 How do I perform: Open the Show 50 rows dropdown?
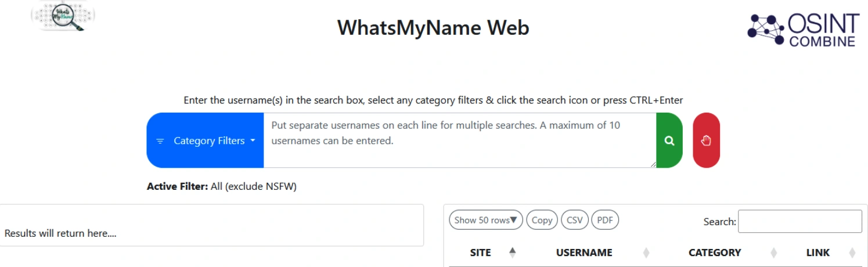point(485,220)
